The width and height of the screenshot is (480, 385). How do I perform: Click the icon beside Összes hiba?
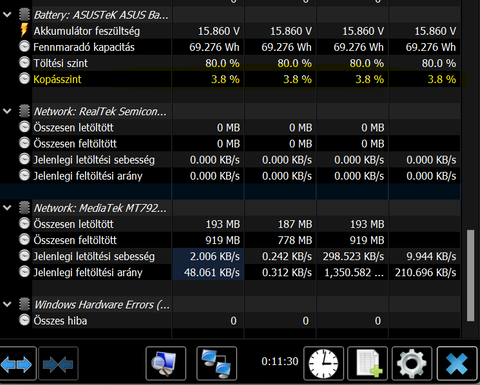tap(24, 320)
